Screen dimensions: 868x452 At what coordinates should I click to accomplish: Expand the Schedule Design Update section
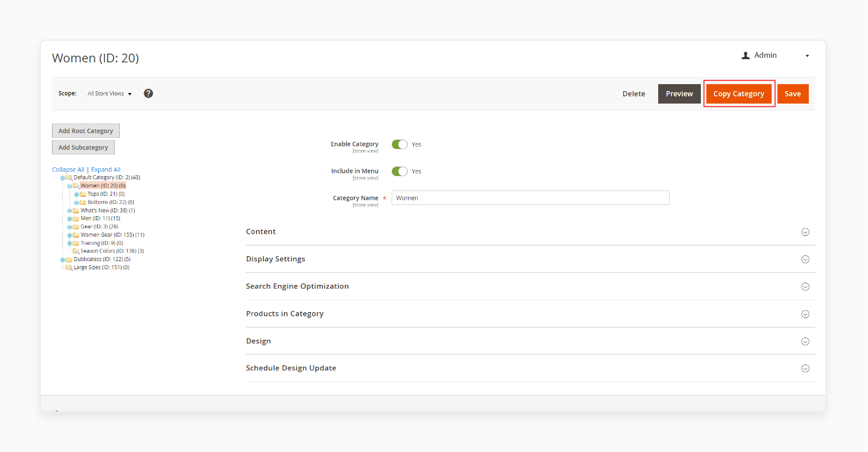(x=806, y=368)
